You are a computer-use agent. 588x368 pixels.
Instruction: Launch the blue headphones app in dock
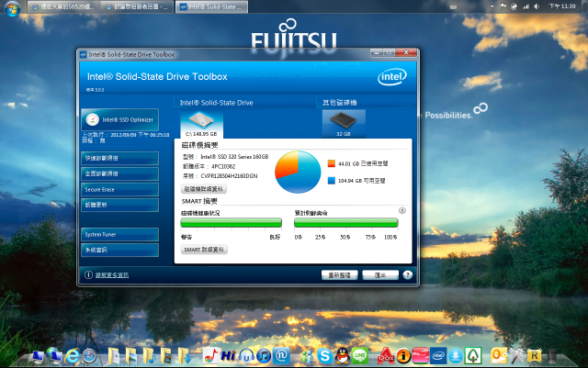(x=246, y=356)
